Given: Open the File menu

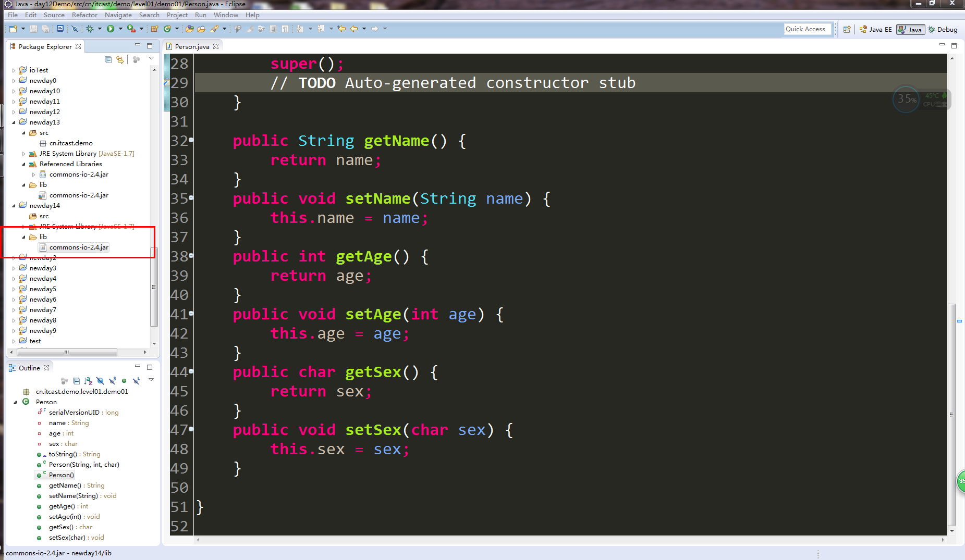Looking at the screenshot, I should (13, 15).
